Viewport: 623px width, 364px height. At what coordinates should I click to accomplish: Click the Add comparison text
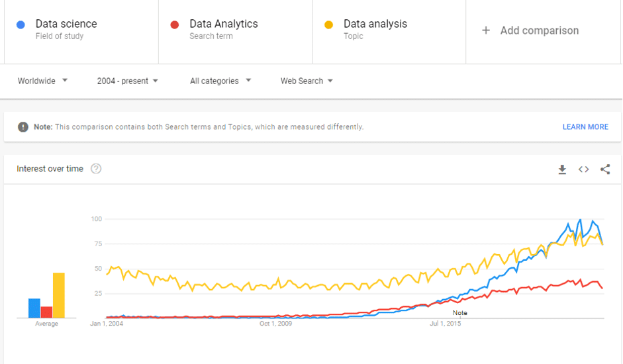[x=539, y=30]
